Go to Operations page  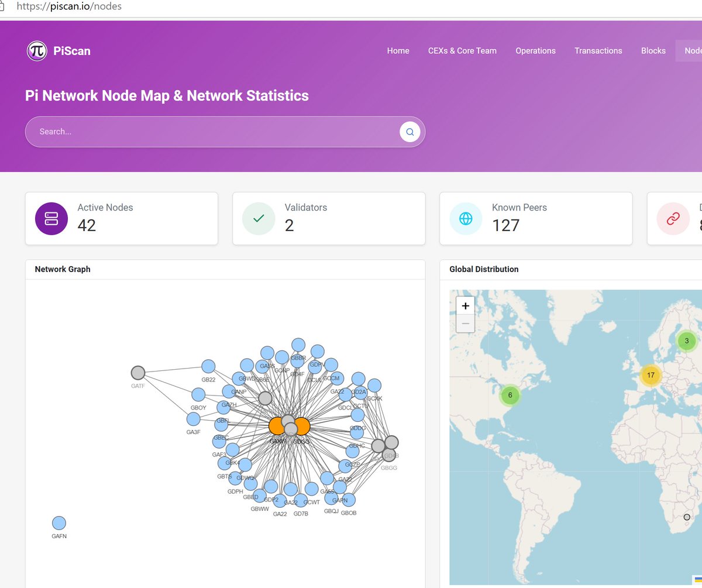[536, 51]
